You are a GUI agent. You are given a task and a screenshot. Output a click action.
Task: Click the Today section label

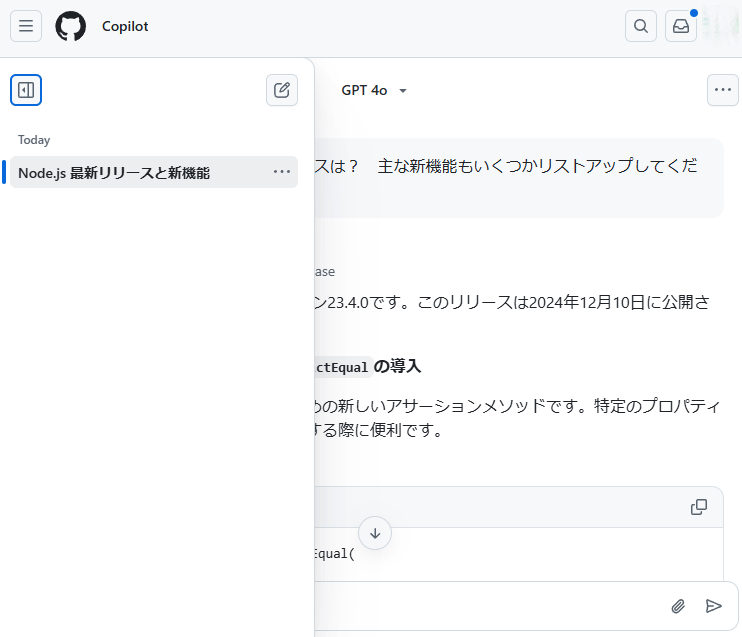pyautogui.click(x=34, y=140)
